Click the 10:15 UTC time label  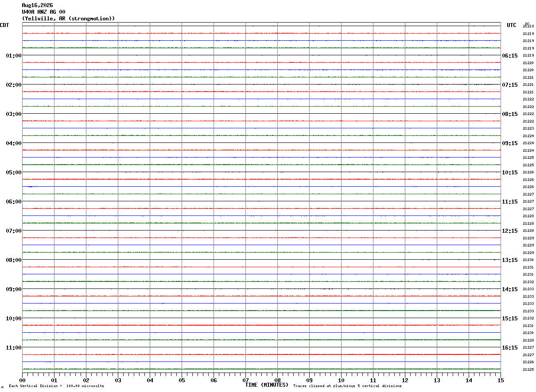[x=509, y=172]
